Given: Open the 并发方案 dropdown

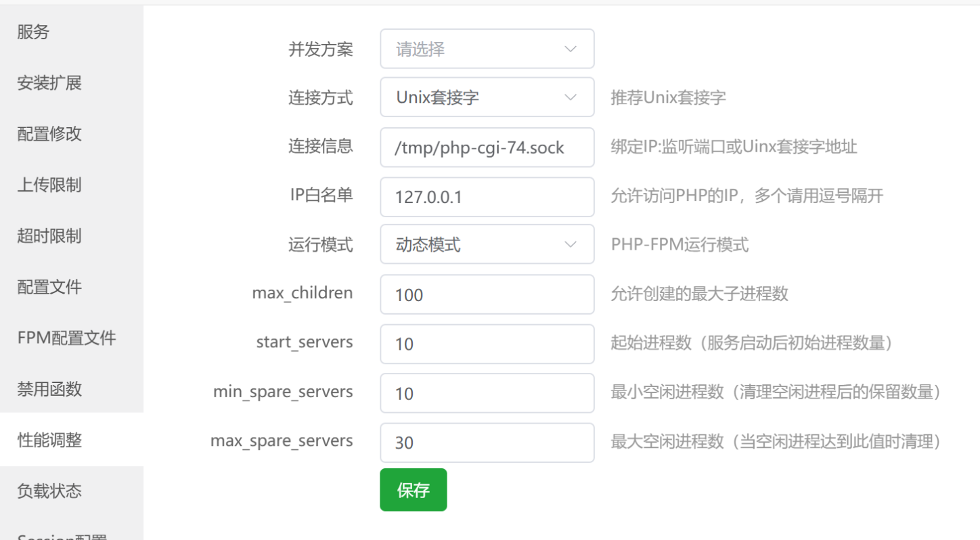Looking at the screenshot, I should [487, 49].
